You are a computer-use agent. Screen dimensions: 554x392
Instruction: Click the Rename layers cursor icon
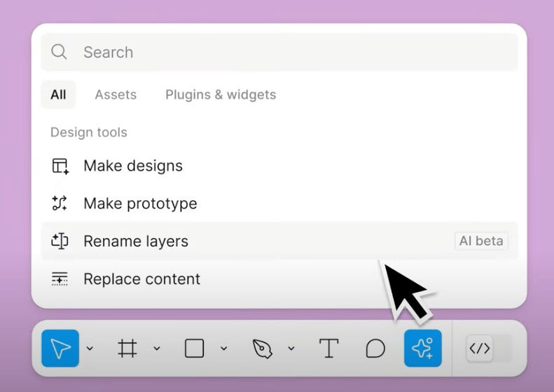pyautogui.click(x=60, y=241)
